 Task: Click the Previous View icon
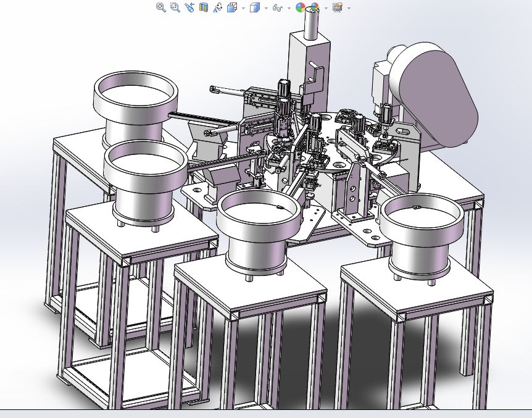pos(189,7)
